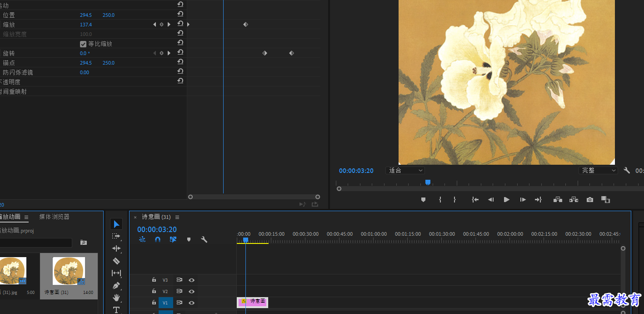Toggle lock on track V1

[x=154, y=303]
